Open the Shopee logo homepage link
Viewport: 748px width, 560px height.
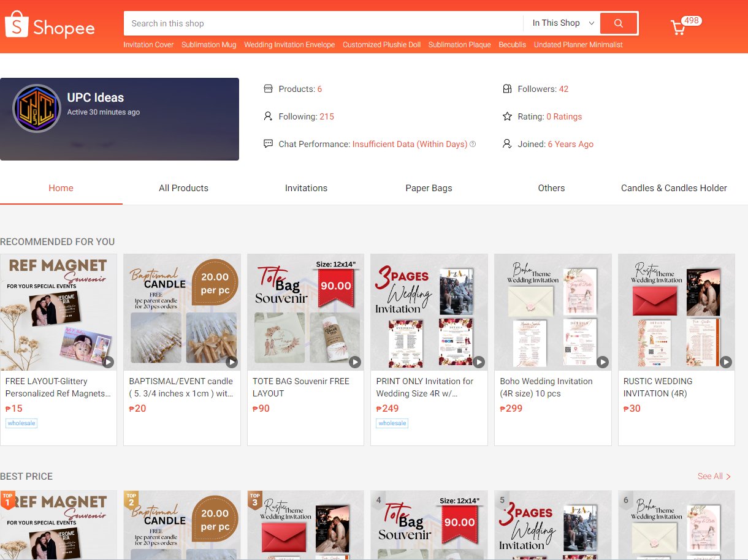pos(50,25)
